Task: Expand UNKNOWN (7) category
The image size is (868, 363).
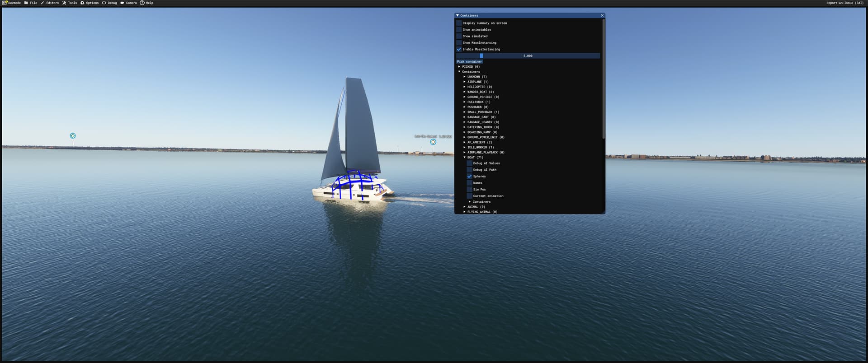Action: coord(464,77)
